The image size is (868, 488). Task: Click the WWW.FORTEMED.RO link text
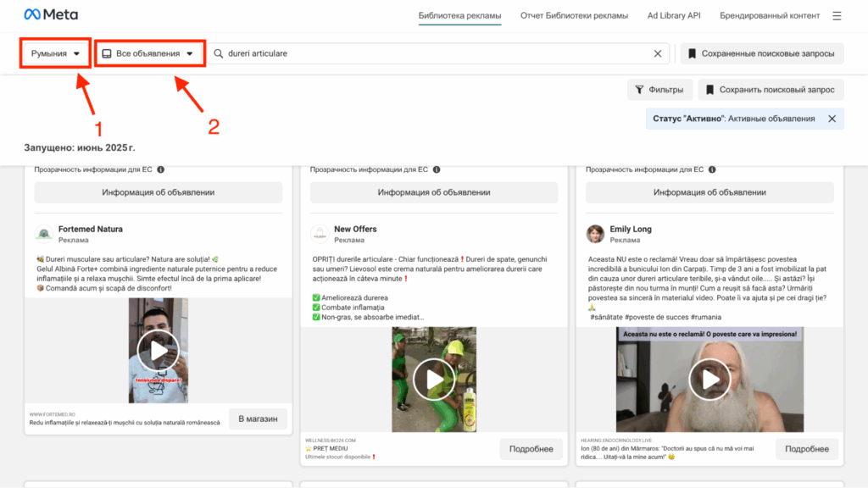pyautogui.click(x=52, y=414)
